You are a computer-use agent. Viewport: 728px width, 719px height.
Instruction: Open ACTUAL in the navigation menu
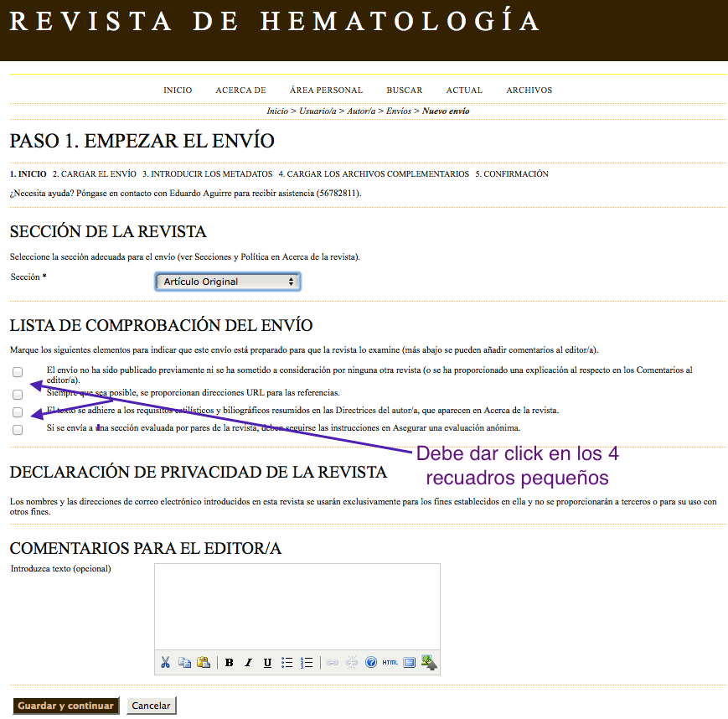[x=464, y=91]
